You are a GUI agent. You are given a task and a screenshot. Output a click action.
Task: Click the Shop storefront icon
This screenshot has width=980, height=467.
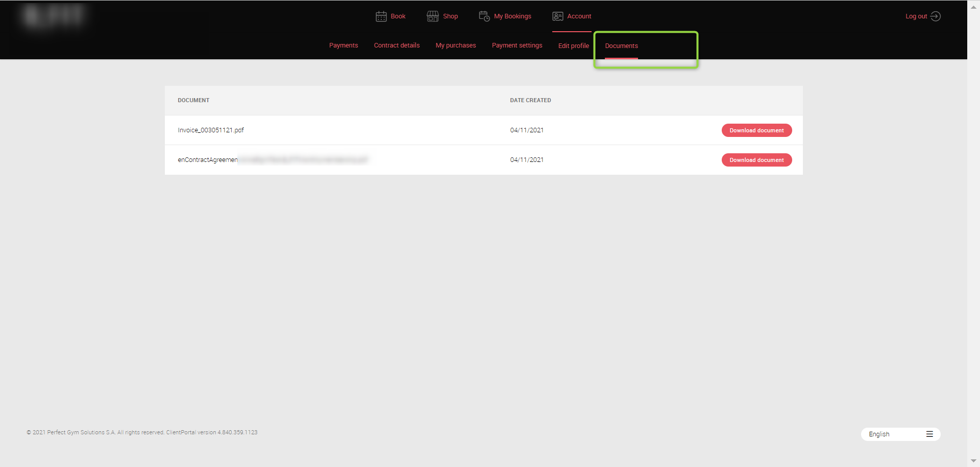432,16
